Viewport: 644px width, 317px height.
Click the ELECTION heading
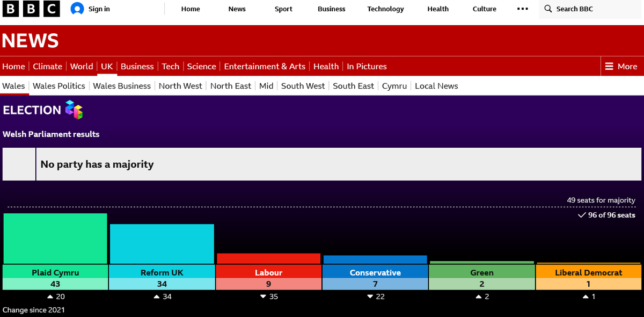click(32, 110)
